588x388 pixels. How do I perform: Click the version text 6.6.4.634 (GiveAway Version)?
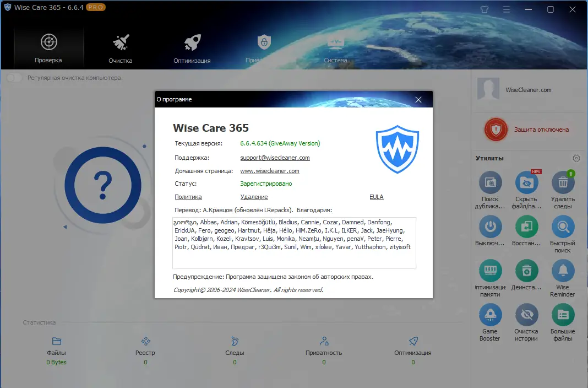pos(280,143)
